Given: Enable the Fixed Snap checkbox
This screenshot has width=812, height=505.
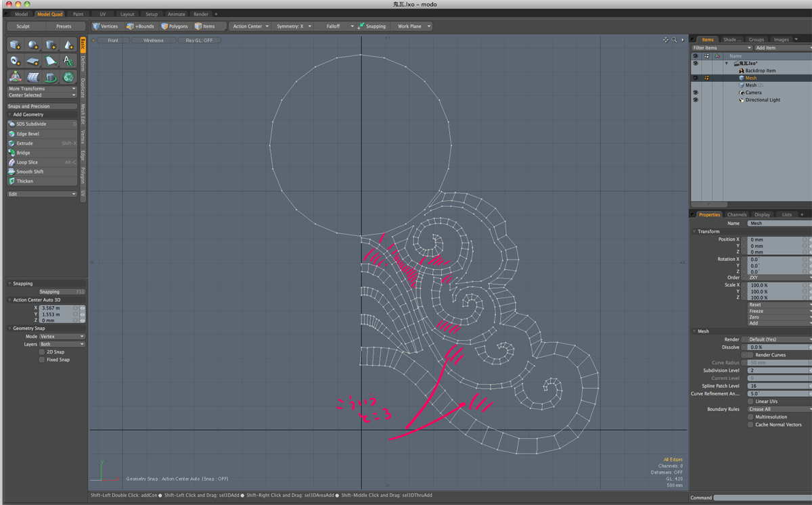Looking at the screenshot, I should pyautogui.click(x=42, y=360).
